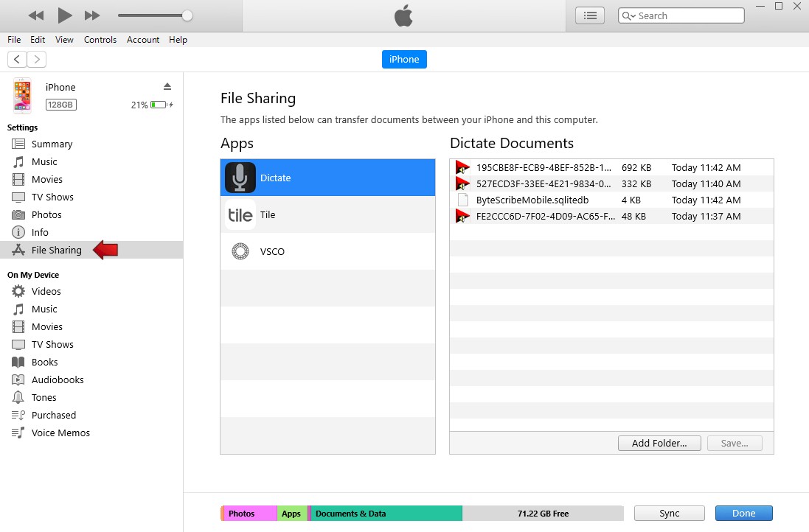
Task: Go forward with the right chevron button
Action: [x=37, y=59]
